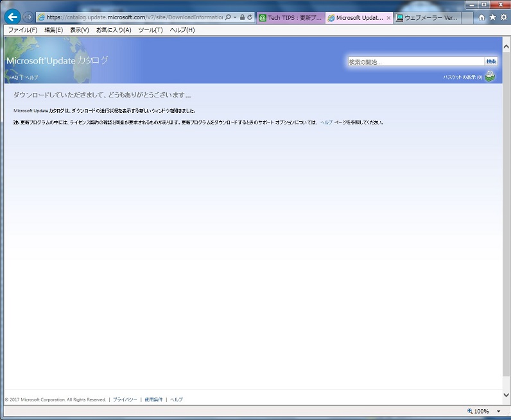This screenshot has width=511, height=420.
Task: Open the ファイル(F) menu
Action: [22, 30]
